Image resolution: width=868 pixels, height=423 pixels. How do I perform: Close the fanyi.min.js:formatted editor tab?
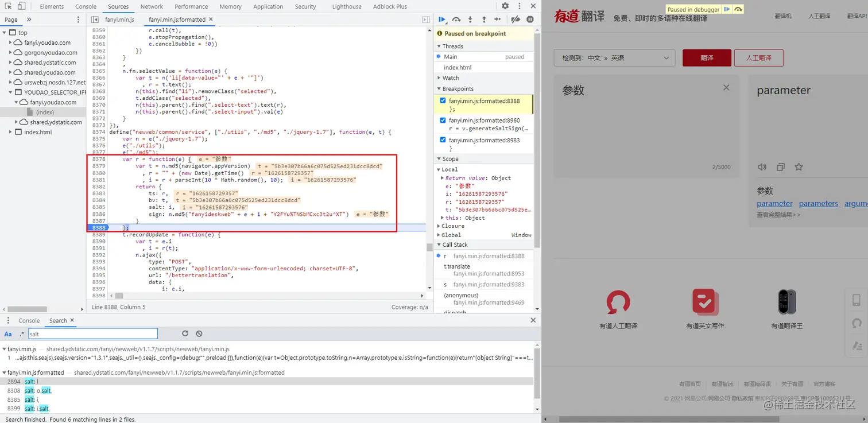pos(211,19)
